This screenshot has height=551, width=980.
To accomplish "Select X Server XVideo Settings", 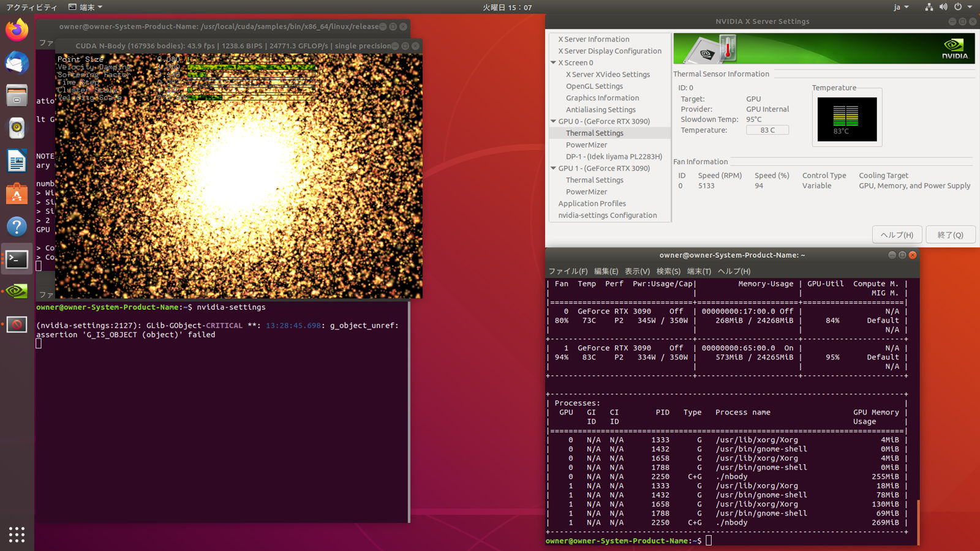I will [608, 74].
